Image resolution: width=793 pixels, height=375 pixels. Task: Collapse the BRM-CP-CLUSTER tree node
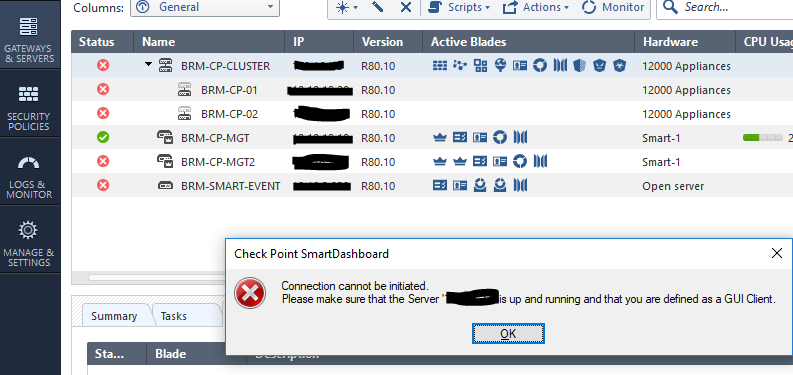(148, 65)
